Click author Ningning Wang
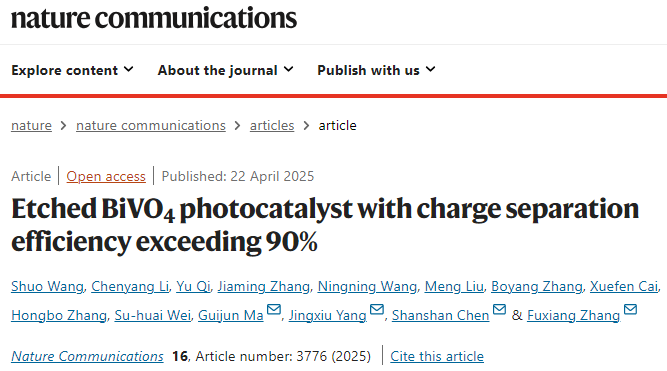The height and width of the screenshot is (371, 667). 367,286
